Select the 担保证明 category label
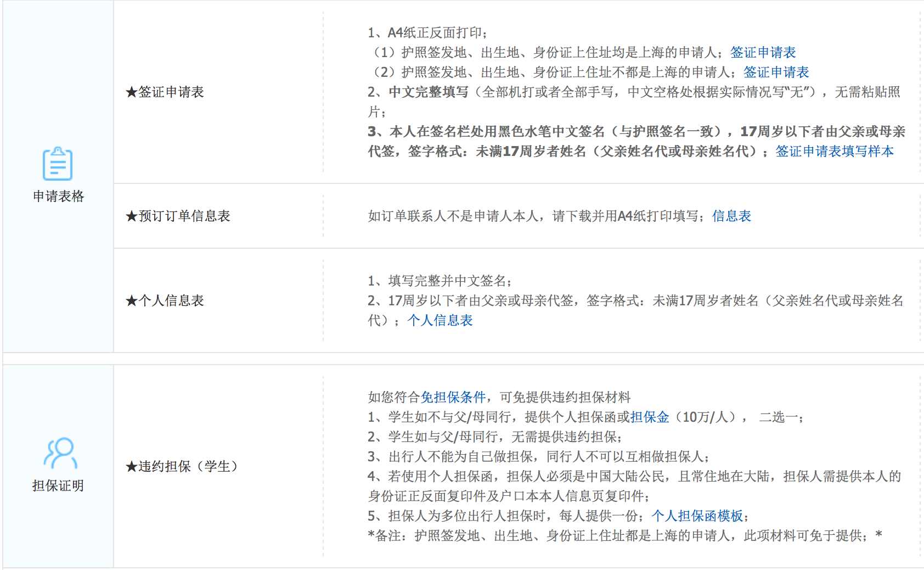The image size is (924, 570). [x=58, y=485]
